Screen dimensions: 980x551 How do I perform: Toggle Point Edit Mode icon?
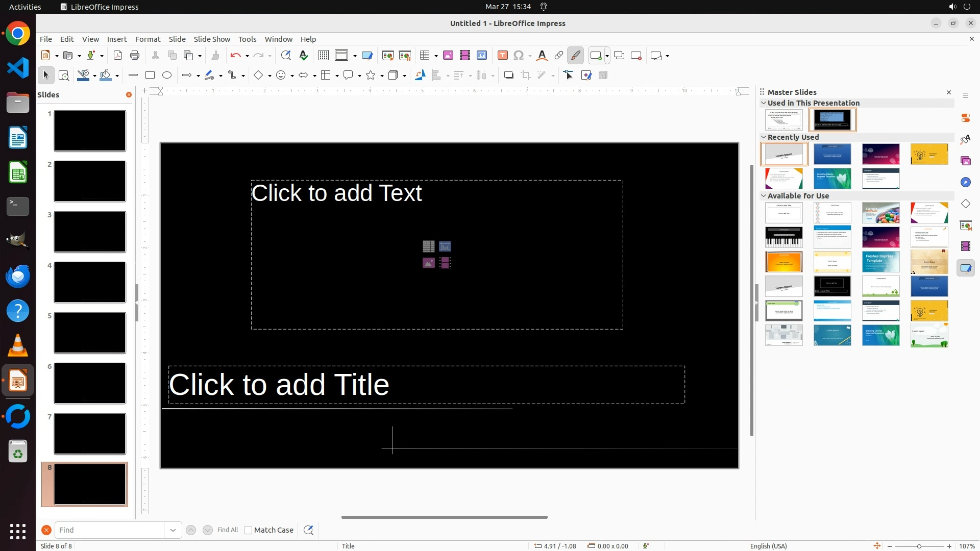(x=569, y=76)
